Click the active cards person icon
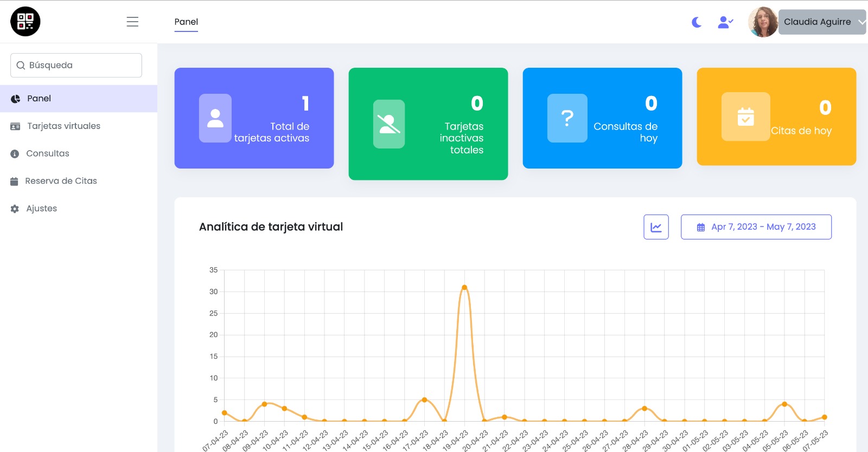 pyautogui.click(x=215, y=118)
